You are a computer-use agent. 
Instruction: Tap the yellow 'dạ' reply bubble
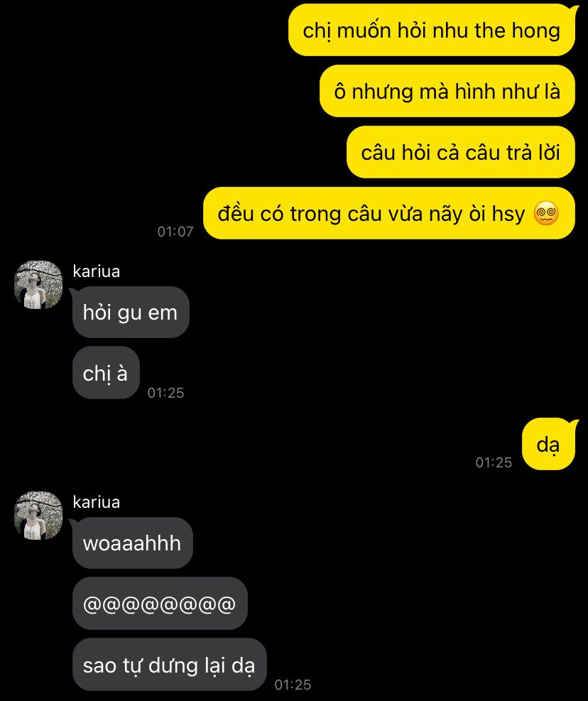pos(548,444)
